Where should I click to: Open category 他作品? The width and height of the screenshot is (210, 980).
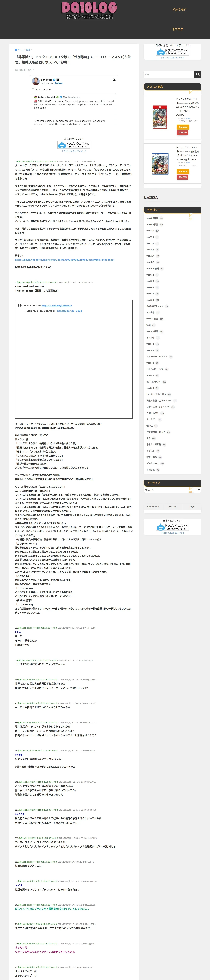pyautogui.click(x=149, y=426)
